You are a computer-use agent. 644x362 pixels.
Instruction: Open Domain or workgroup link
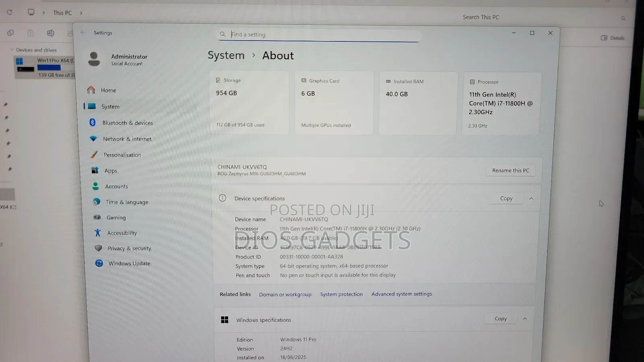285,294
